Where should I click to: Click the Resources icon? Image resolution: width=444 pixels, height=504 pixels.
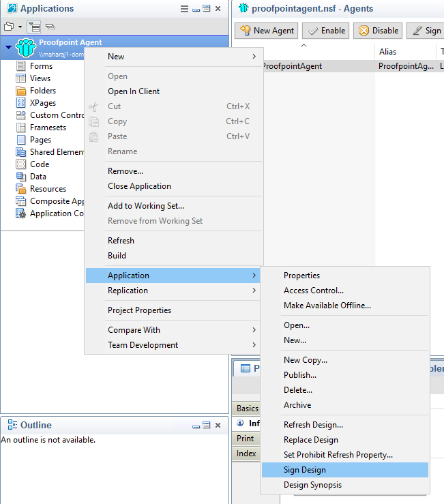click(20, 189)
